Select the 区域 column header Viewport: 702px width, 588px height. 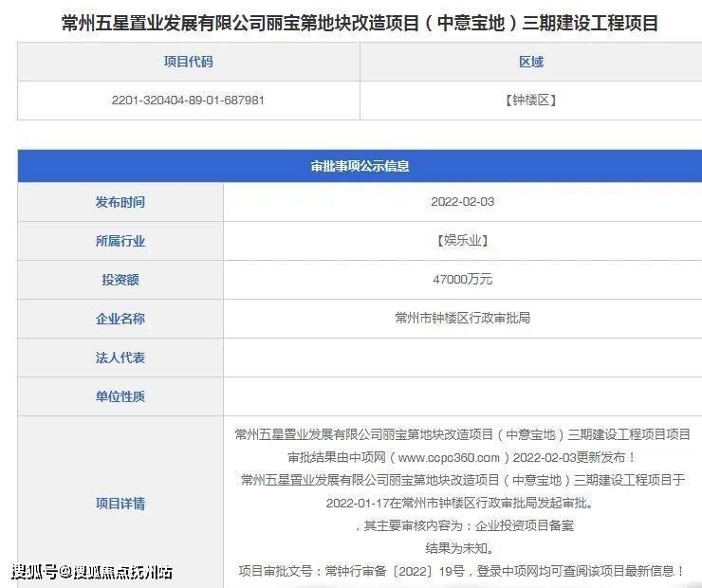[530, 62]
